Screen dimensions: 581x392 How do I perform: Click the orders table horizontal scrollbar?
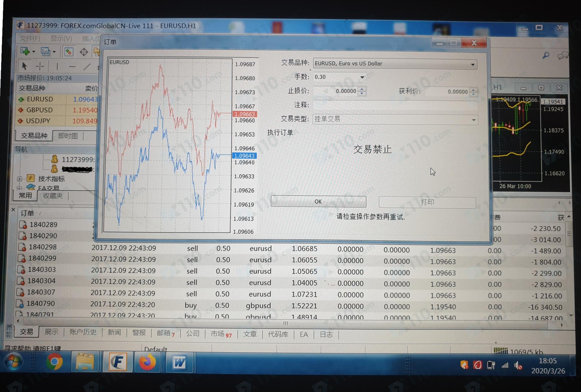point(286,324)
